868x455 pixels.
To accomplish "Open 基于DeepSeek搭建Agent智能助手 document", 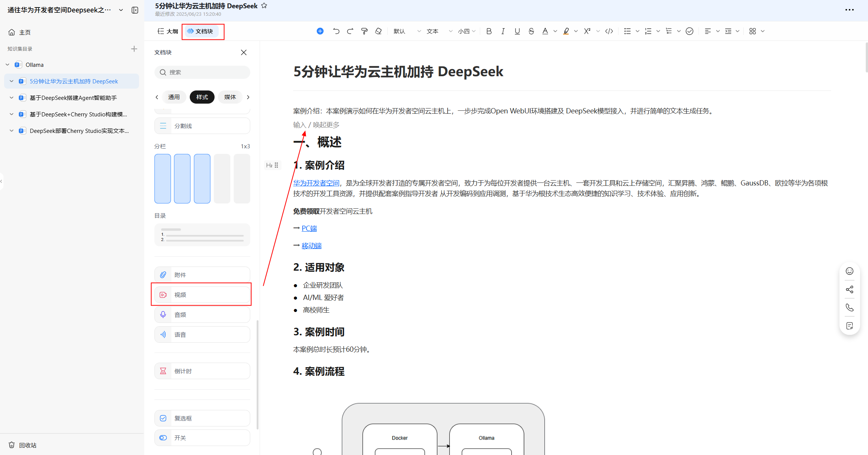I will pos(73,98).
